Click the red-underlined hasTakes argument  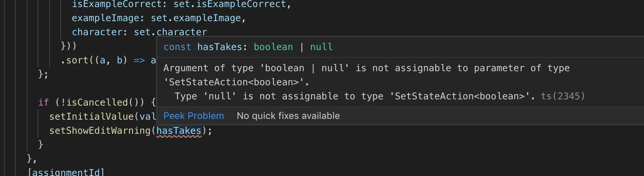(x=179, y=131)
